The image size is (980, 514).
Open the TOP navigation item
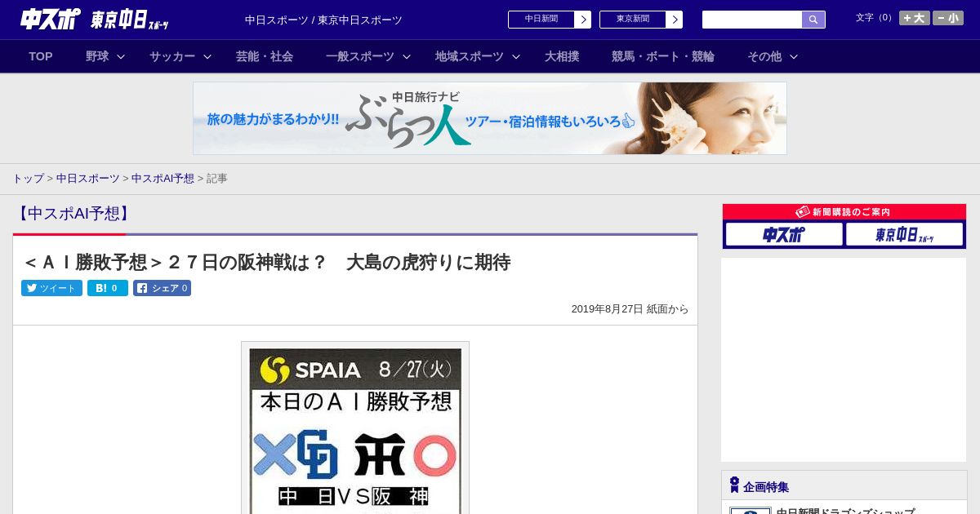pos(41,56)
